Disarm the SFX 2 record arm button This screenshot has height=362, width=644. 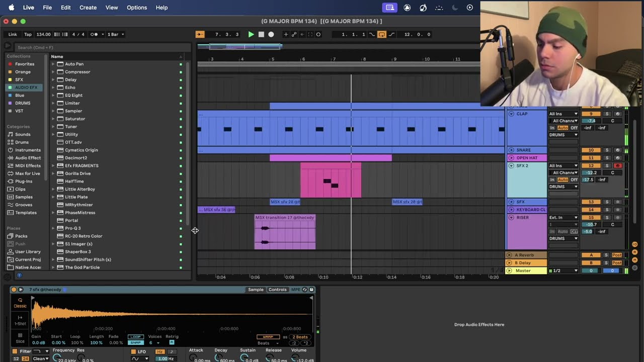[x=618, y=165]
